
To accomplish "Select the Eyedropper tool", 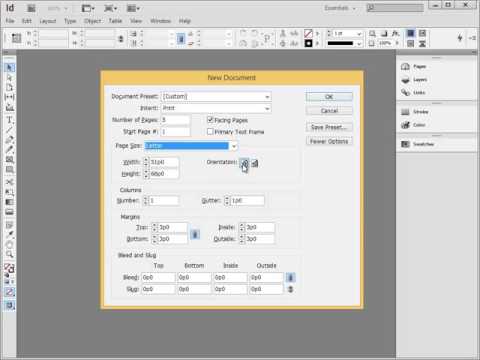I will coord(9,235).
